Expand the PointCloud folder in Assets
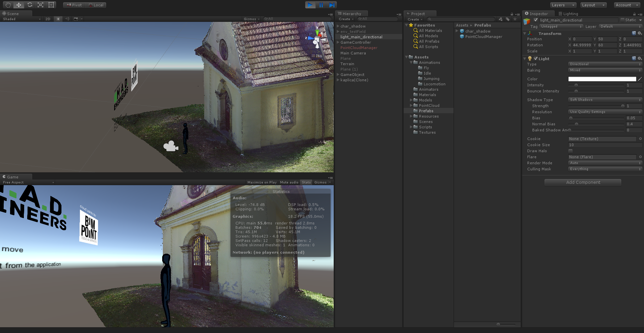644x333 pixels. pyautogui.click(x=411, y=106)
